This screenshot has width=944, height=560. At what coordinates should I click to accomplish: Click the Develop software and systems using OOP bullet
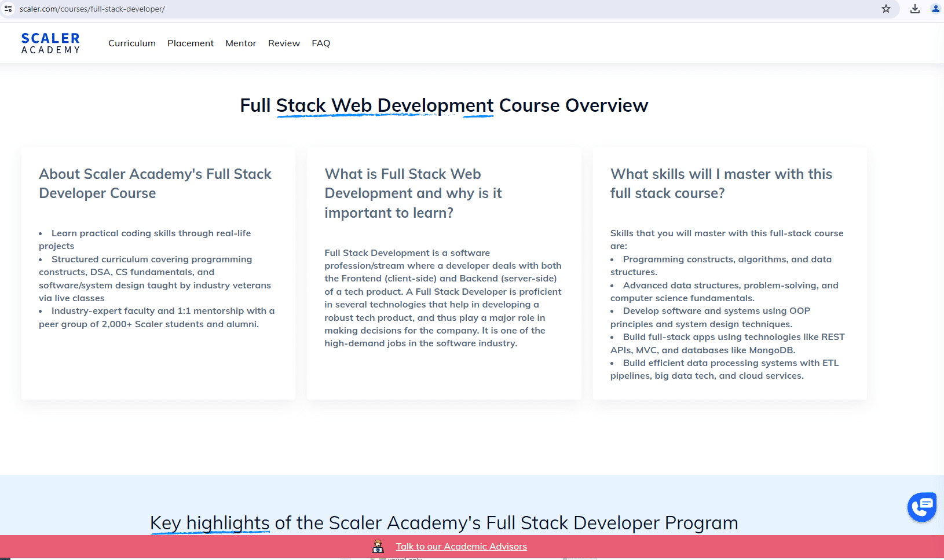tap(710, 317)
